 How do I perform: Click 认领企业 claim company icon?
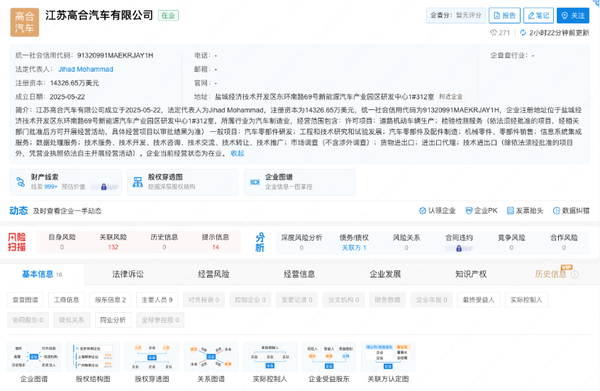(422, 211)
